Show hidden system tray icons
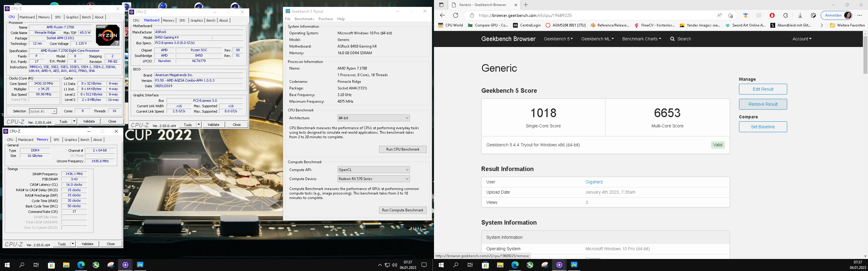The height and width of the screenshot is (271, 868). point(380,265)
